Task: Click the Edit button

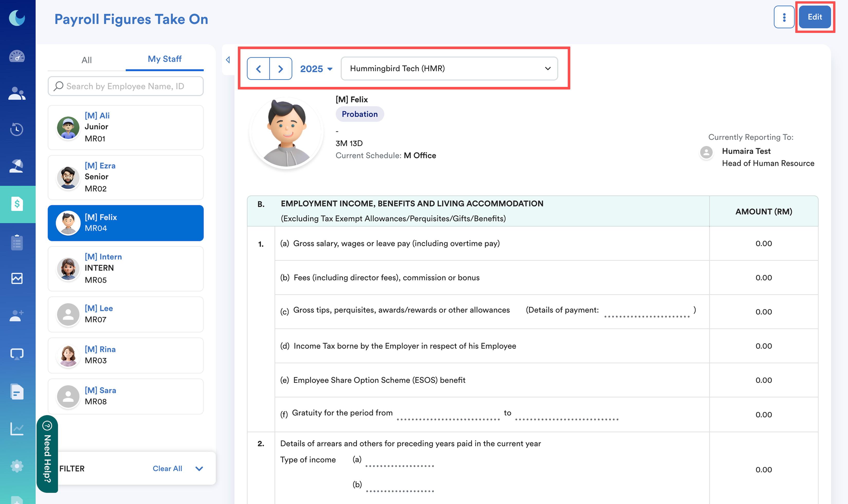Action: [814, 17]
